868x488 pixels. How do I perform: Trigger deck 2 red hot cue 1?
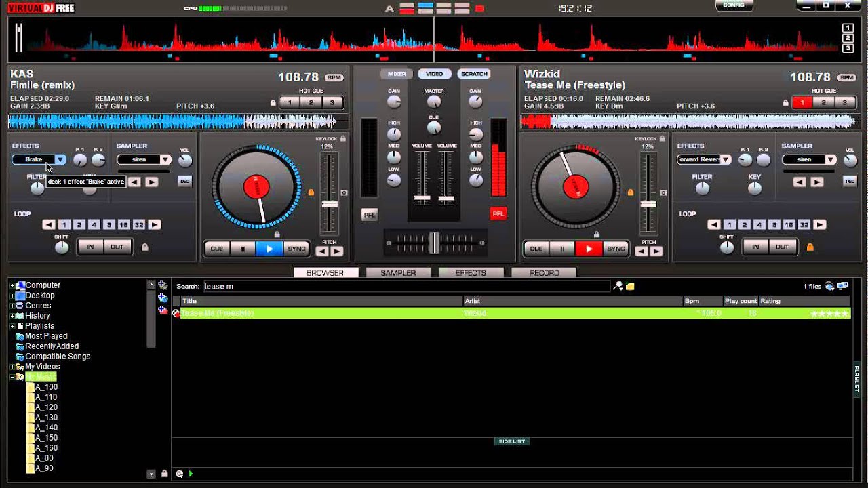[x=802, y=103]
